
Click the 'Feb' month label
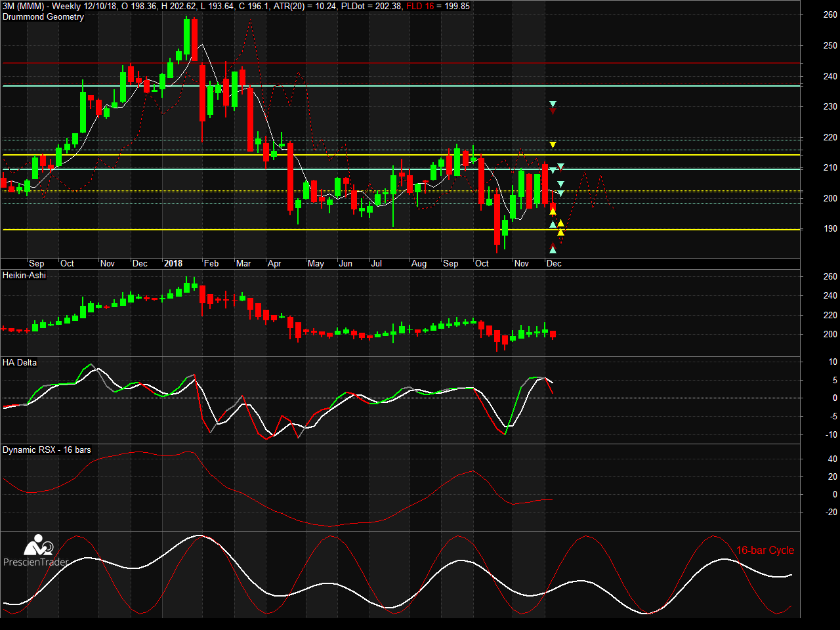coord(211,263)
